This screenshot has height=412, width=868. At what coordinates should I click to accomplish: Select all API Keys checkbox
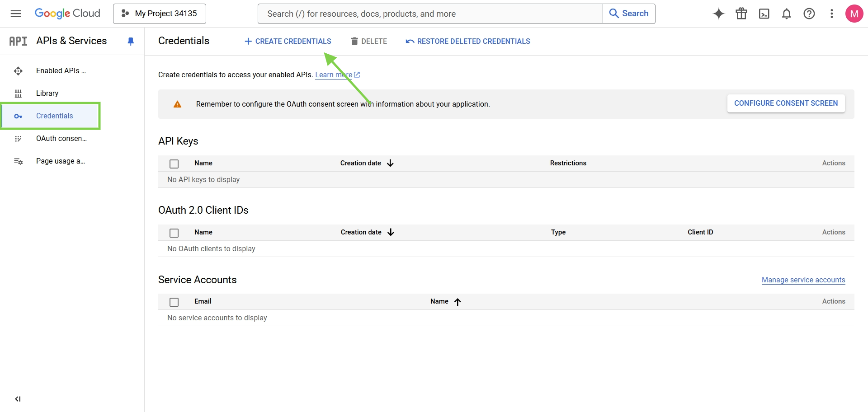174,164
